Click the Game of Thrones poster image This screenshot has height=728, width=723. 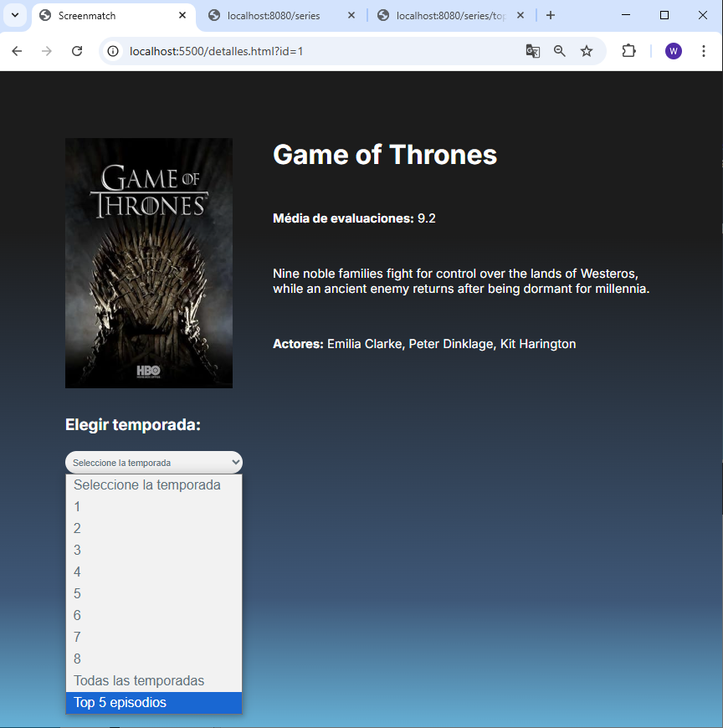click(x=149, y=263)
